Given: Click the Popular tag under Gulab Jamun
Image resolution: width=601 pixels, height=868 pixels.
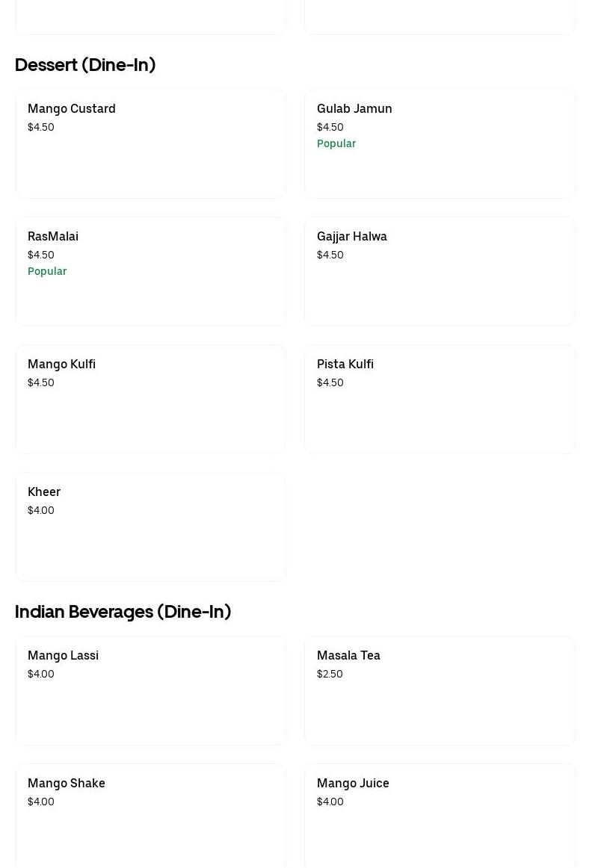Looking at the screenshot, I should coord(336,143).
